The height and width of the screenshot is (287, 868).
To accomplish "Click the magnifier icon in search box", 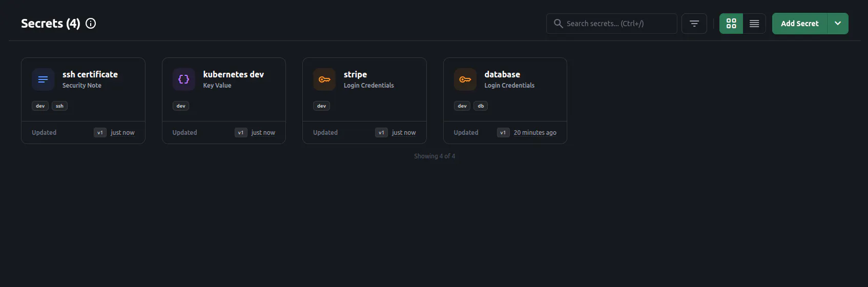I will click(x=558, y=24).
